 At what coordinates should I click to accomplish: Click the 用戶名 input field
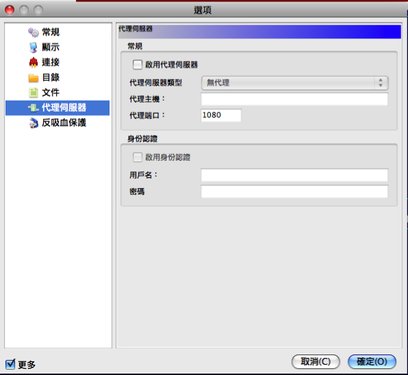tap(294, 175)
